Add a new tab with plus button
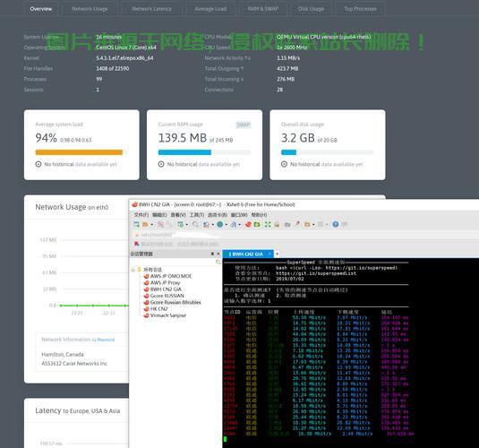 pyautogui.click(x=277, y=254)
